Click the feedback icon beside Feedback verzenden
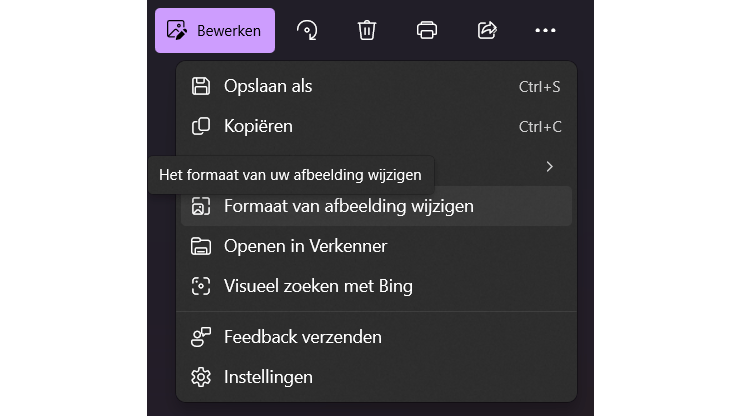The image size is (740, 416). tap(201, 337)
